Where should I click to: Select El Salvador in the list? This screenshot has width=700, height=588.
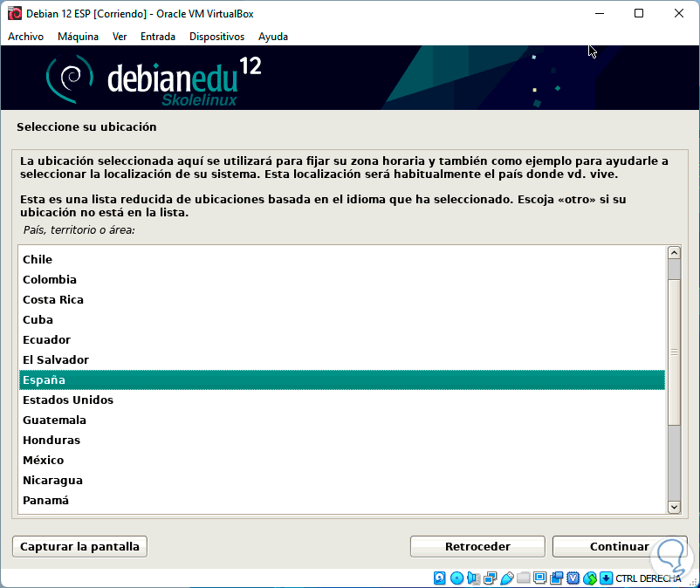[x=342, y=360]
